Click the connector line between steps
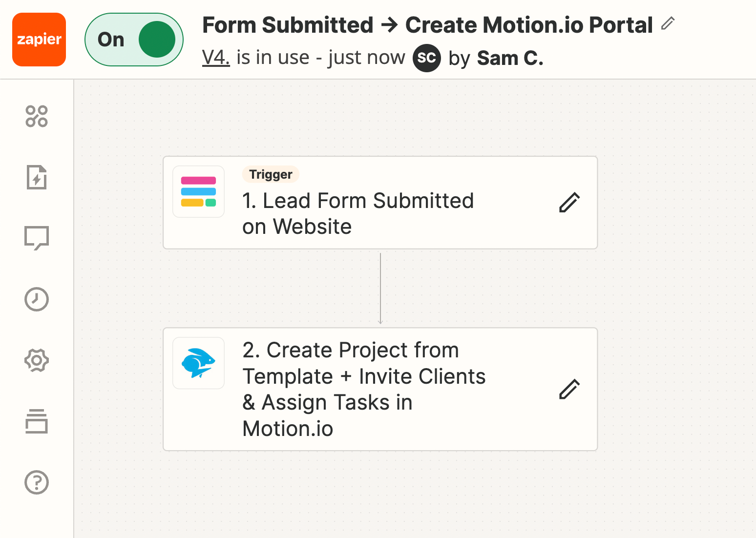 coord(380,288)
